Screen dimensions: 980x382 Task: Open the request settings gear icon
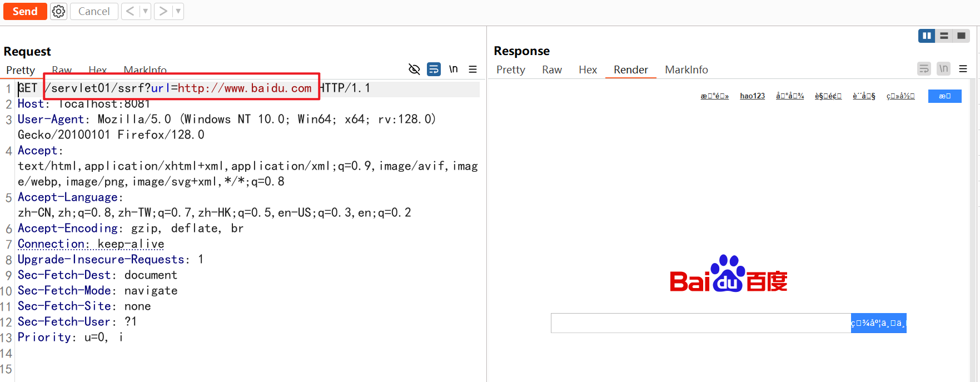click(58, 11)
